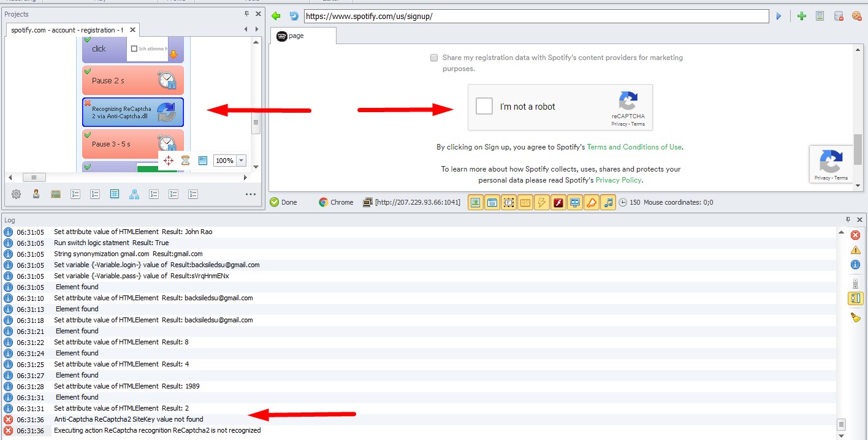Select the Recognizing ReCaptcha 2 action block
Image resolution: width=868 pixels, height=440 pixels.
[133, 112]
